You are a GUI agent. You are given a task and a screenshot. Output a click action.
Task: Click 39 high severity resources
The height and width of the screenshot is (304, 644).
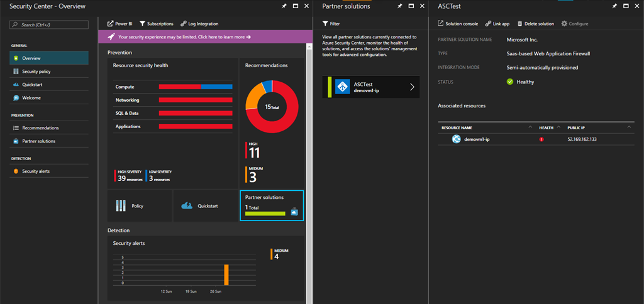click(128, 176)
